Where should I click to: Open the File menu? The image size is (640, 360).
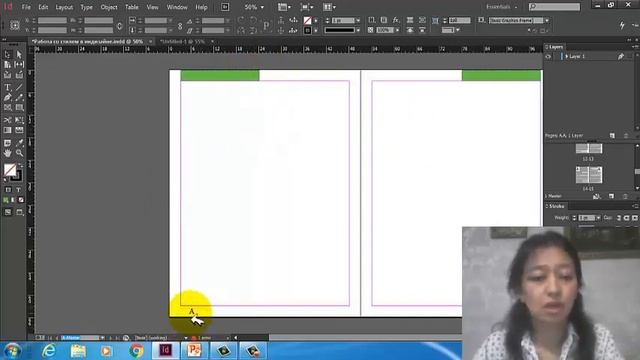[x=26, y=7]
